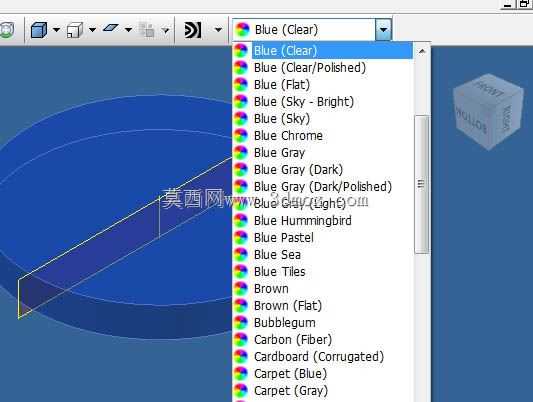The height and width of the screenshot is (402, 533).
Task: Choose Carbon (Fiber) material style
Action: pos(323,339)
